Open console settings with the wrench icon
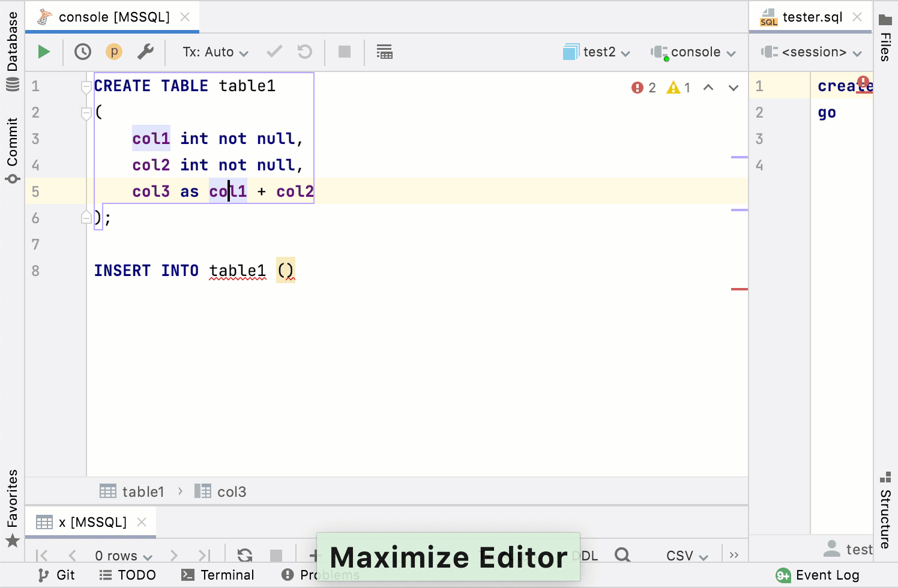 (x=144, y=52)
